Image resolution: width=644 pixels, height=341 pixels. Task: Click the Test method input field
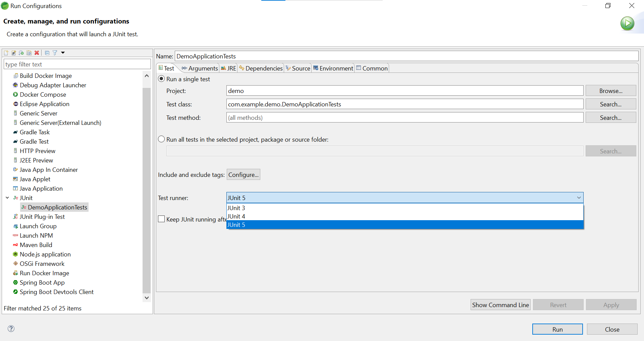tap(405, 117)
